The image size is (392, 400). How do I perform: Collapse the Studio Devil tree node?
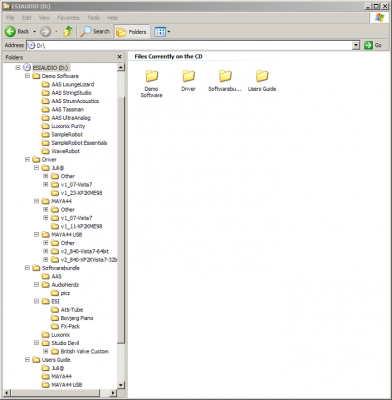[36, 343]
